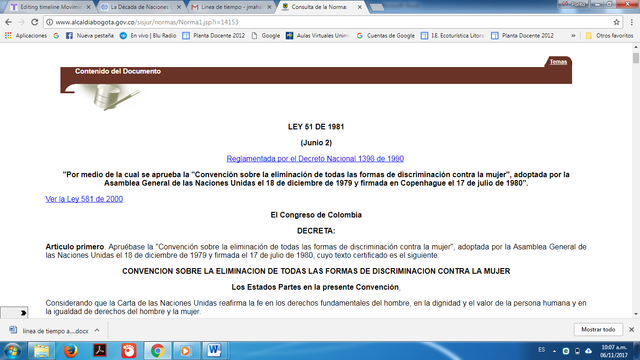The image size is (640, 360).
Task: Switch to Gmail Linea de tiempo tab
Action: click(x=231, y=7)
